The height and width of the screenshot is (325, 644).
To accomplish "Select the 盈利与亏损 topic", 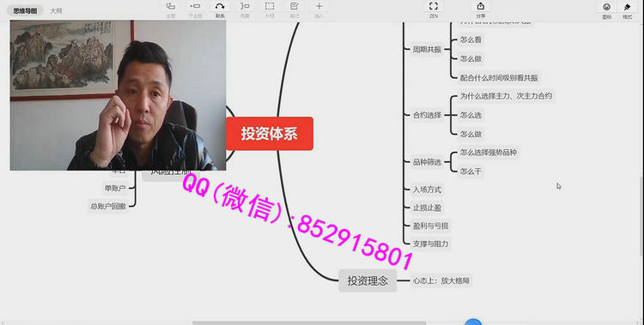I will coord(430,226).
